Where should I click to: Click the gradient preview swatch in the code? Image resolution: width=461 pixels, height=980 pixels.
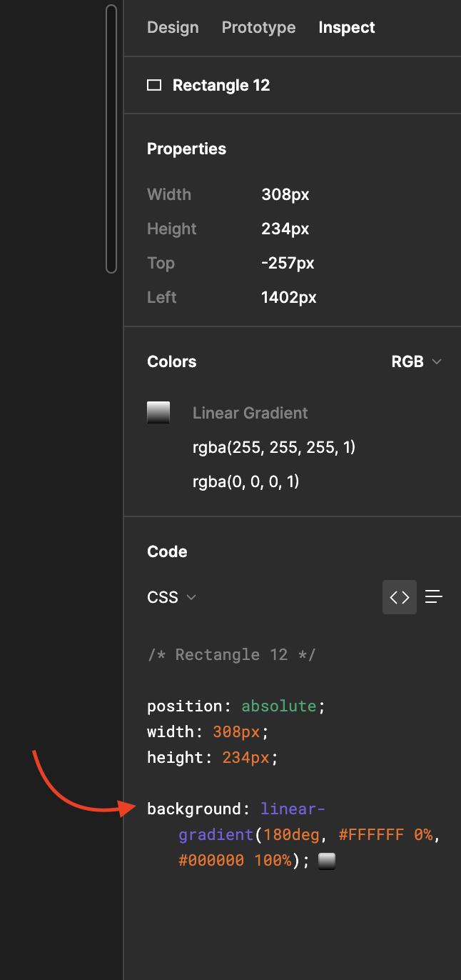(x=327, y=861)
